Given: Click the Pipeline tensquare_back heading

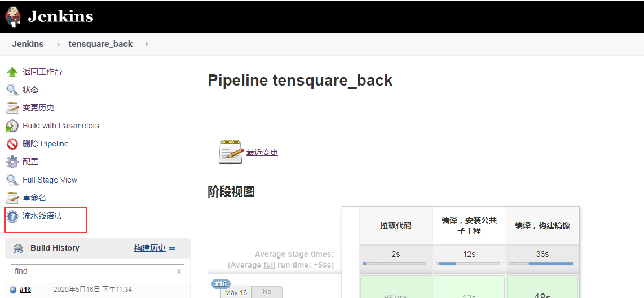Looking at the screenshot, I should pyautogui.click(x=300, y=81).
